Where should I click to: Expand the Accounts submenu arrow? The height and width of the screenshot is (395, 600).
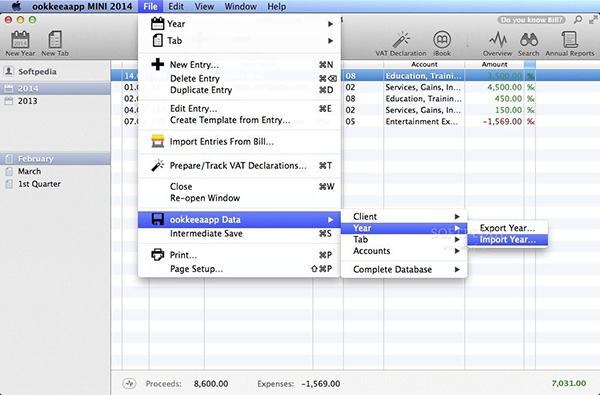pos(457,251)
